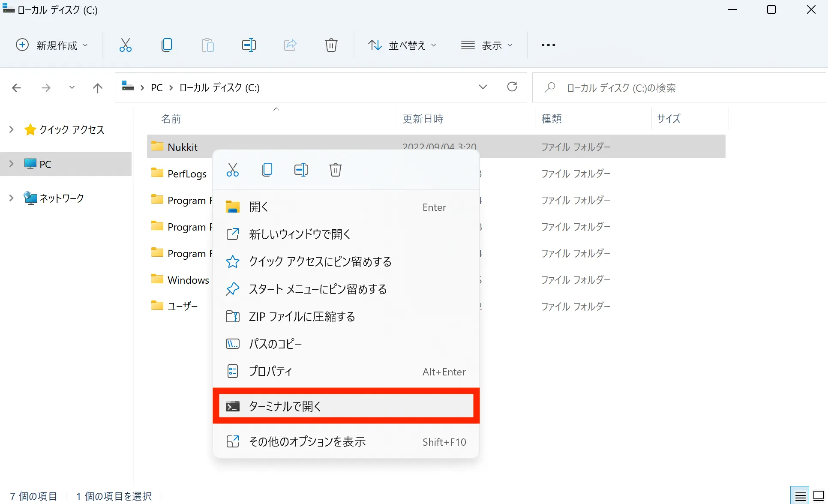Click the Paste clipboard icon in the toolbar
828x504 pixels.
pos(208,45)
